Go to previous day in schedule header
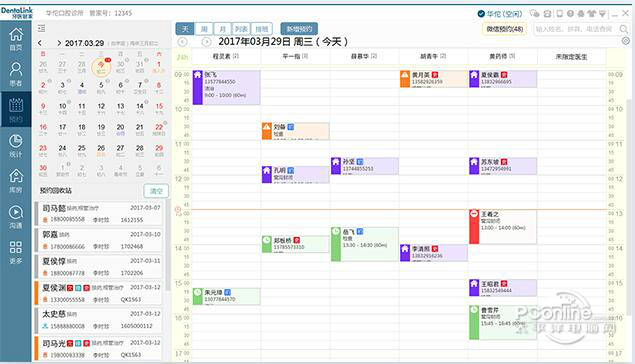 (183, 42)
